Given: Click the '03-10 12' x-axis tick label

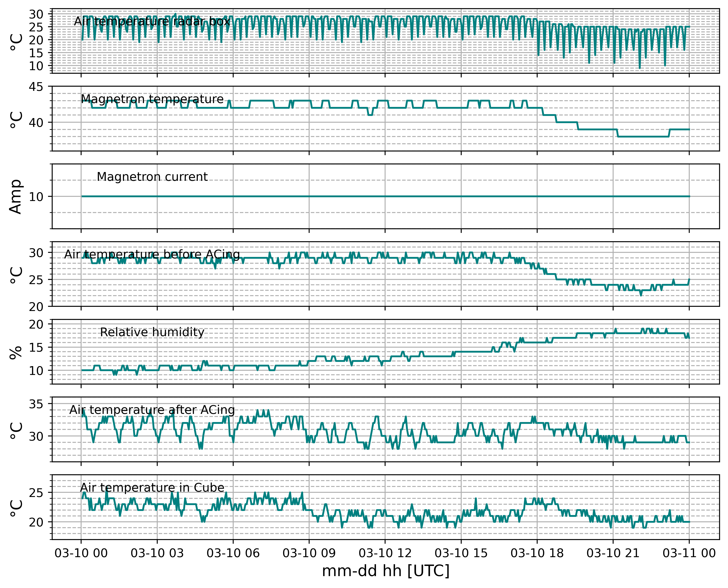Looking at the screenshot, I should tap(385, 553).
